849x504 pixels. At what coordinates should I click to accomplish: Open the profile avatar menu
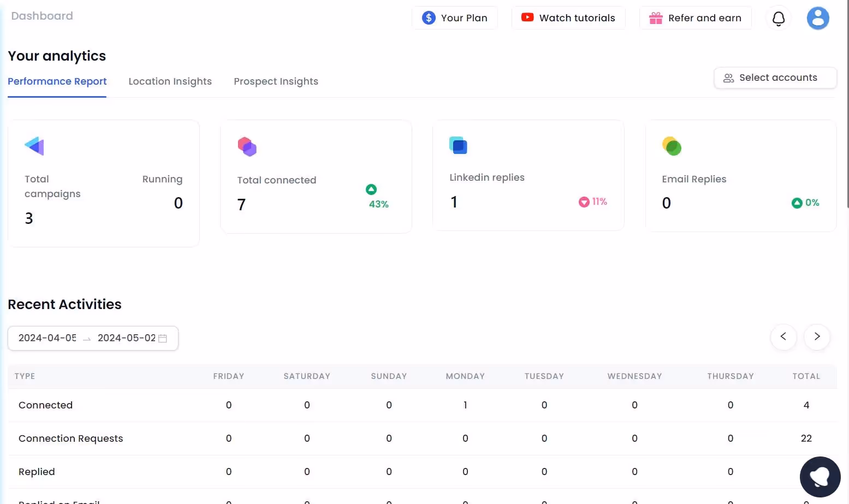818,18
